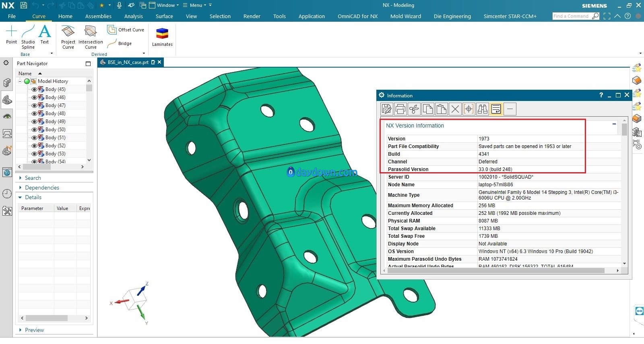644x344 pixels.
Task: Toggle visibility of Body (49)
Action: pyautogui.click(x=34, y=122)
